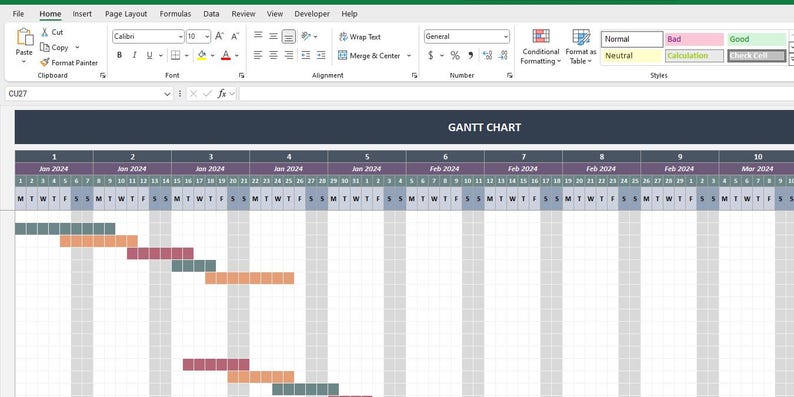Activate the Format Painter brush
Viewport: 794px width, 397px height.
45,62
